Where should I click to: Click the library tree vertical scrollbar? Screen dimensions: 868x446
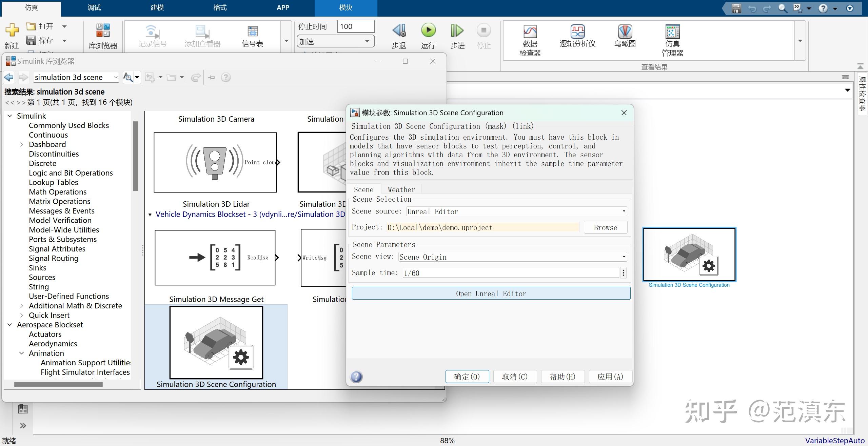[x=136, y=156]
